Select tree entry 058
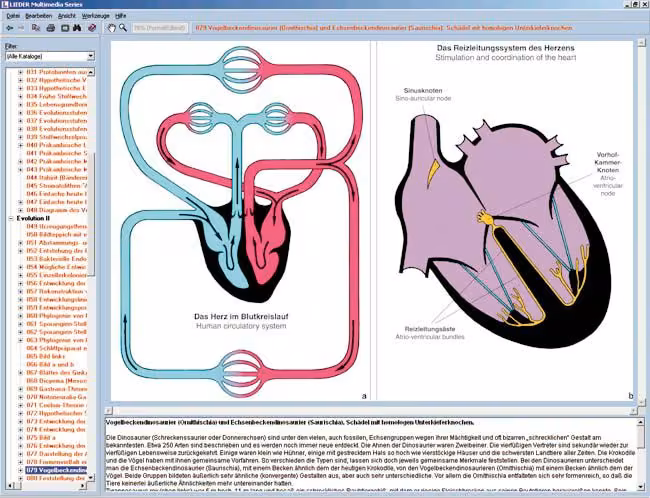The image size is (650, 498). coord(57,299)
